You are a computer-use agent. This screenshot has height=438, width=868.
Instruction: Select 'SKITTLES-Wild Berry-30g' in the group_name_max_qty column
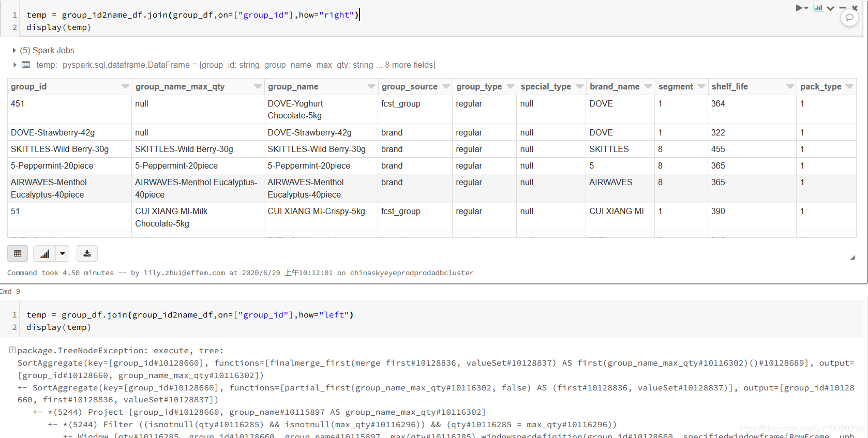click(x=198, y=149)
